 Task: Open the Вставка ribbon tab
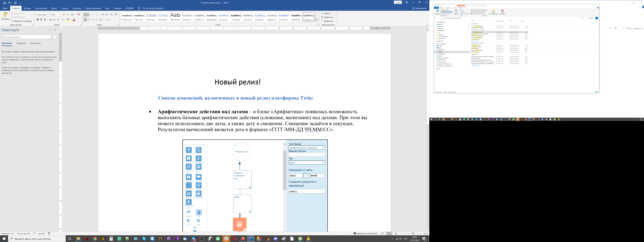27,8
